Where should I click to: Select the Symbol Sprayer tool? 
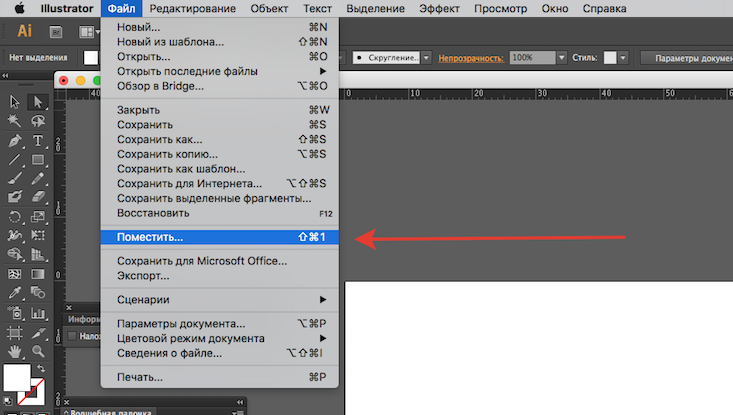coord(14,313)
